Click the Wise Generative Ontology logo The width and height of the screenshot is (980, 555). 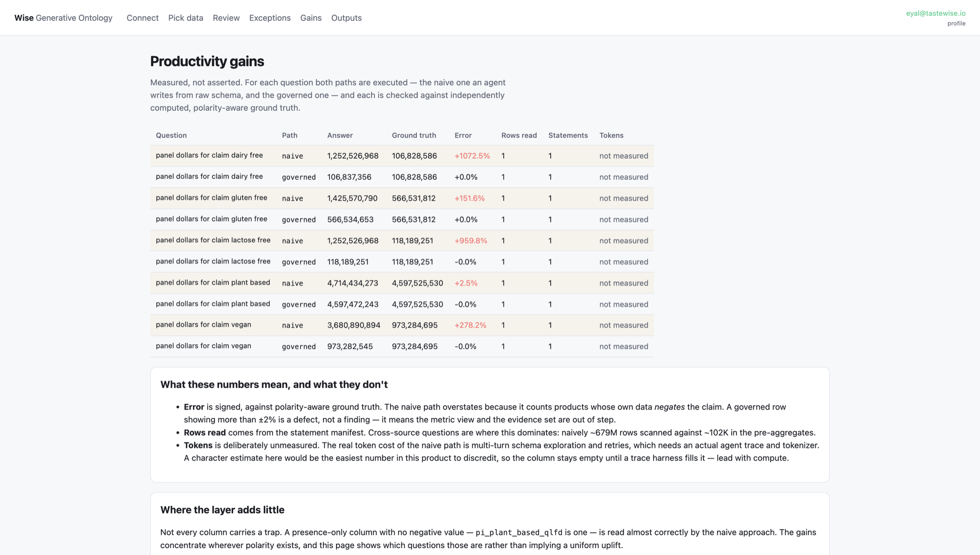pyautogui.click(x=63, y=18)
